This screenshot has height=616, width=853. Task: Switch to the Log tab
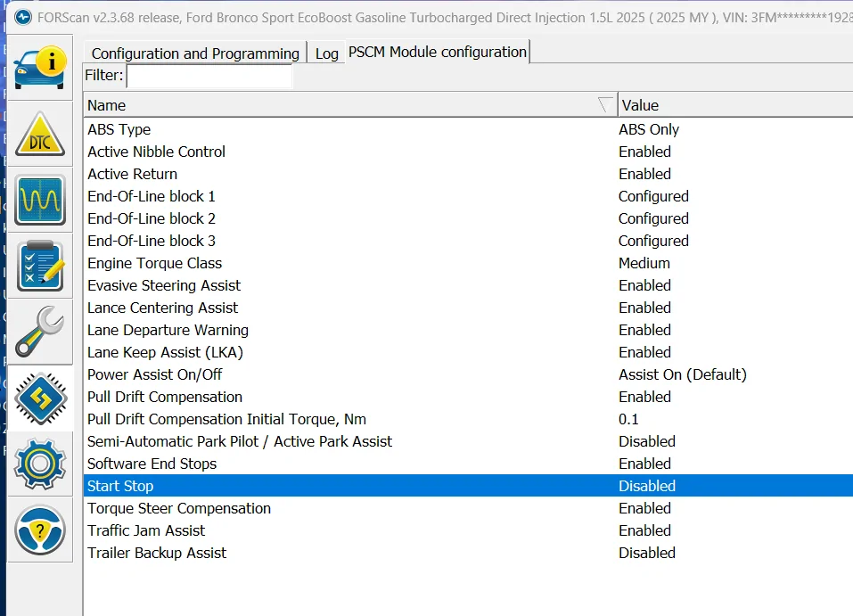click(326, 53)
